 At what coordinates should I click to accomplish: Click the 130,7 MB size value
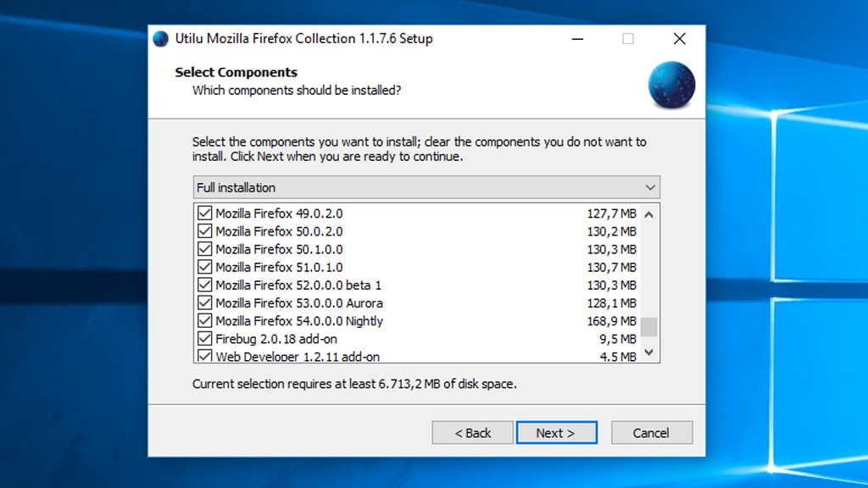tap(612, 267)
